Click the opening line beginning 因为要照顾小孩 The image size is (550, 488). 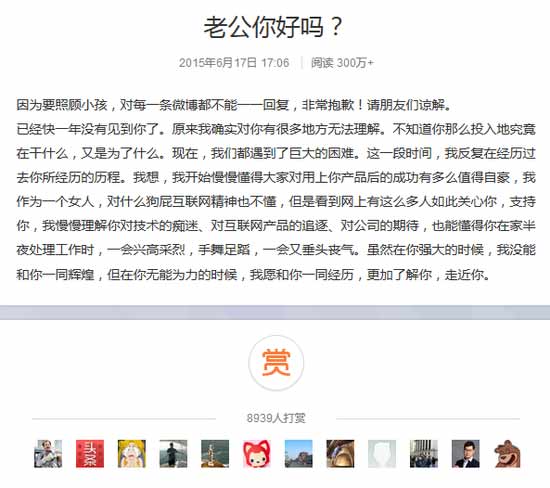tap(234, 105)
